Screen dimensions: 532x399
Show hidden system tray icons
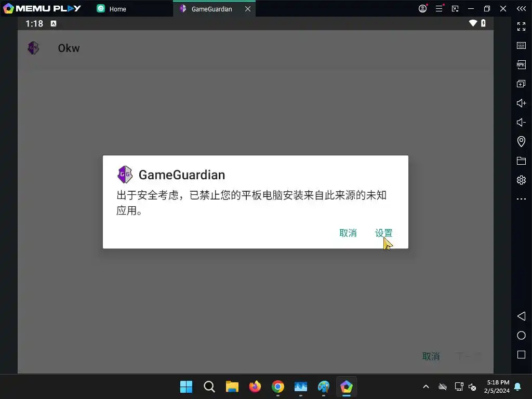[426, 387]
